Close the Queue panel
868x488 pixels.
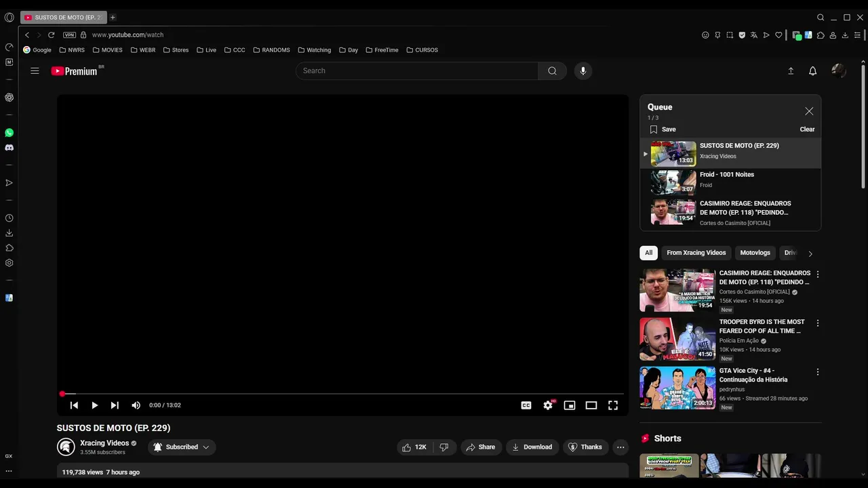point(809,111)
